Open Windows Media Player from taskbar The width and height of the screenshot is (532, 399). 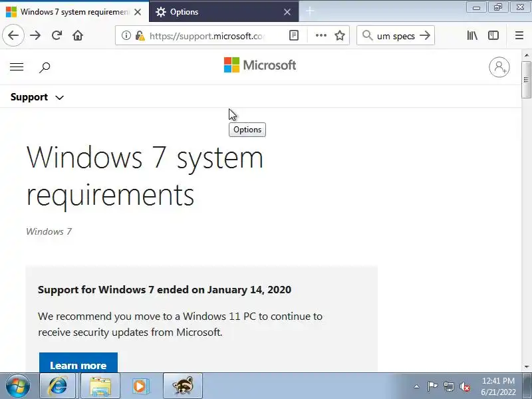pyautogui.click(x=140, y=386)
